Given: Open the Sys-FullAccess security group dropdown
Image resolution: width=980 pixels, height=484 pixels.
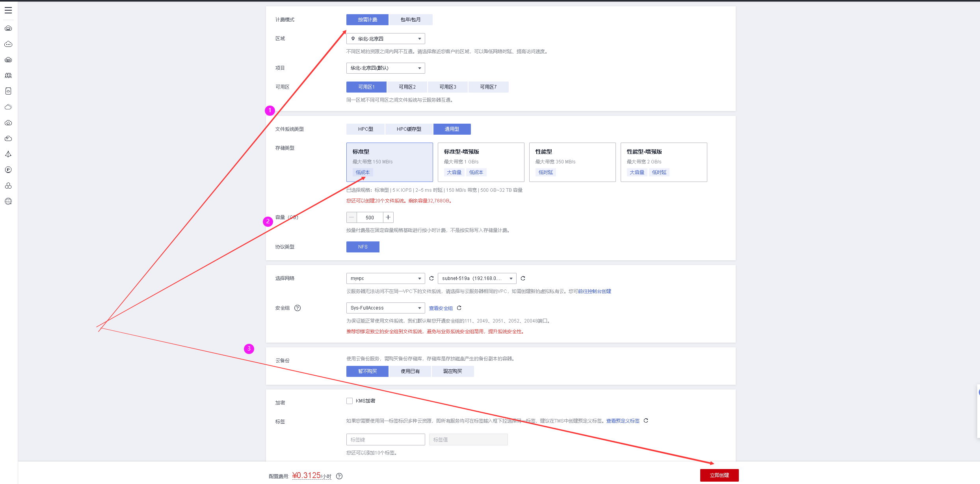Looking at the screenshot, I should click(385, 308).
